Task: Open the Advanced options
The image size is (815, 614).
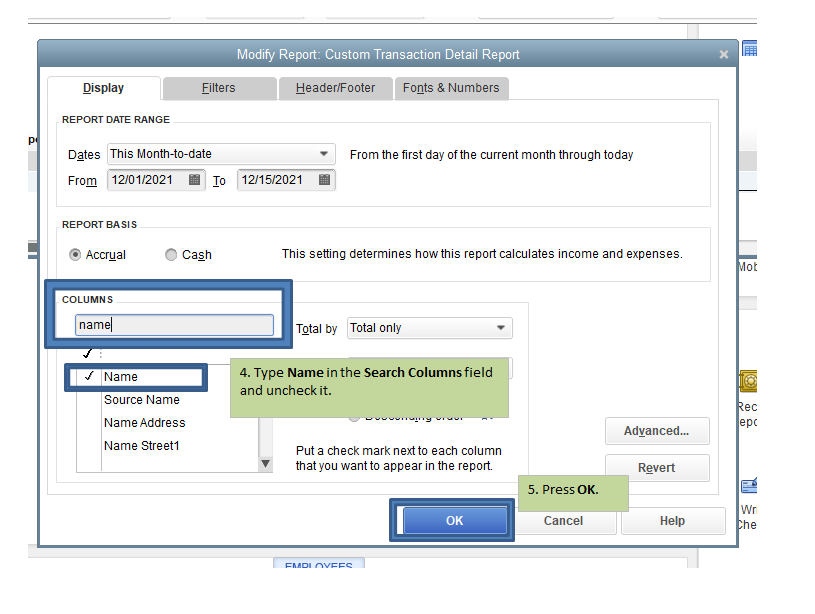Action: pyautogui.click(x=657, y=431)
